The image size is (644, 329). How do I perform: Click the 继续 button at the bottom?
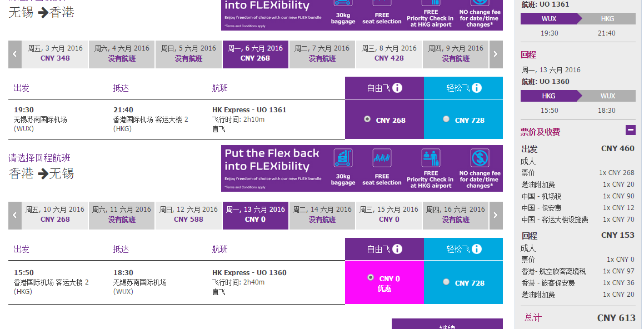(x=447, y=324)
